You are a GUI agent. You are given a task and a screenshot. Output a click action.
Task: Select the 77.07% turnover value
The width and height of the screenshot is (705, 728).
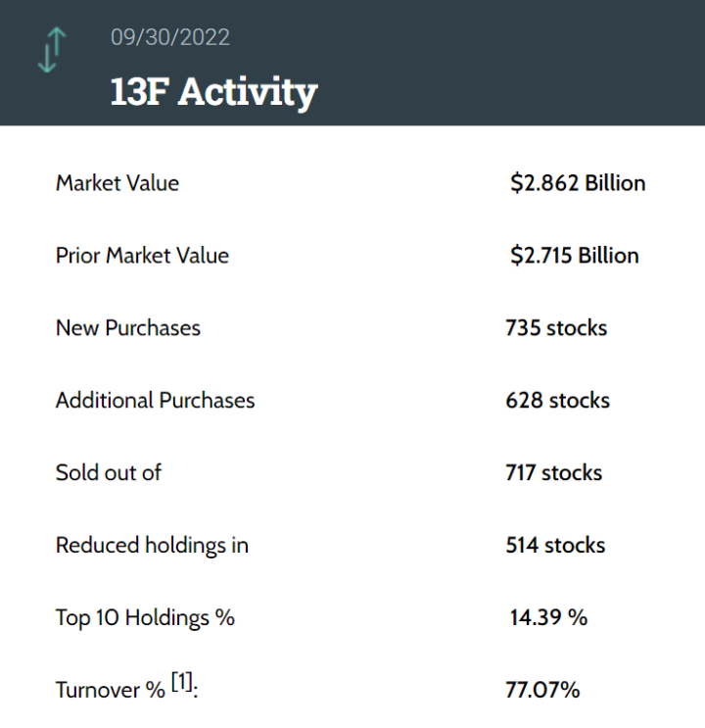coord(542,690)
